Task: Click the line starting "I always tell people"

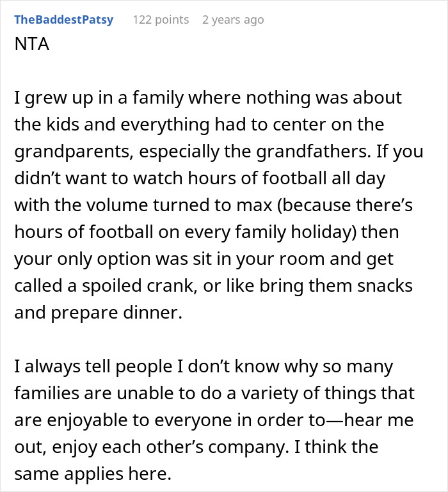Action: tap(204, 367)
